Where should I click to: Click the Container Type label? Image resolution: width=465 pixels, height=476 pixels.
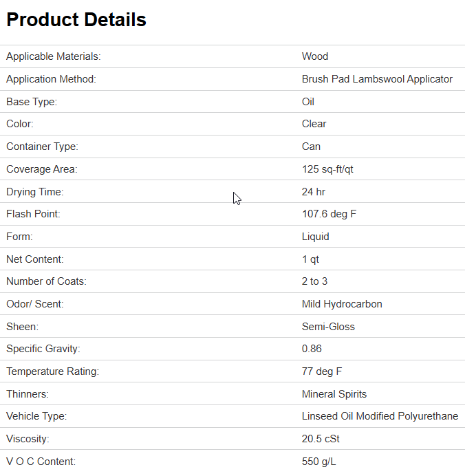click(43, 147)
